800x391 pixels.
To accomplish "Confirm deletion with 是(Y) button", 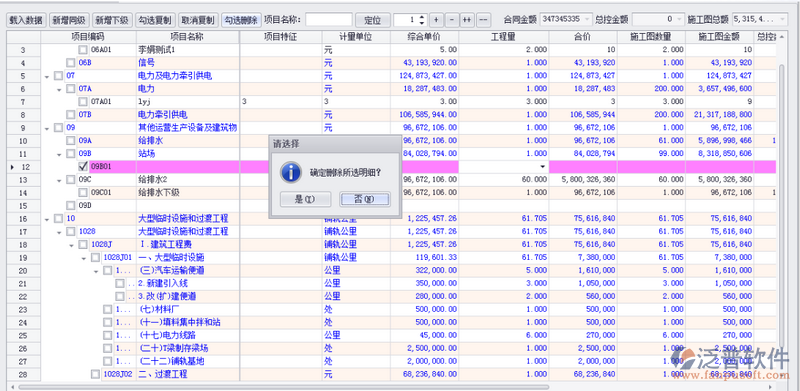I will [305, 200].
